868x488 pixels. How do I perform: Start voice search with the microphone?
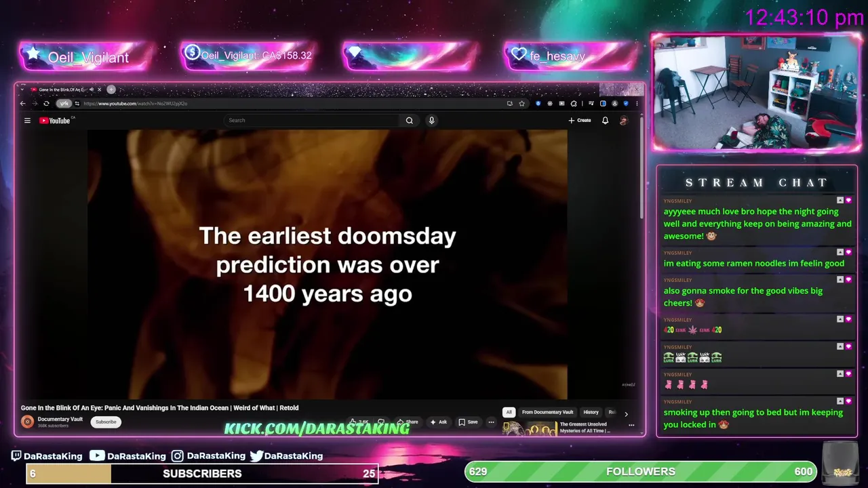point(431,120)
